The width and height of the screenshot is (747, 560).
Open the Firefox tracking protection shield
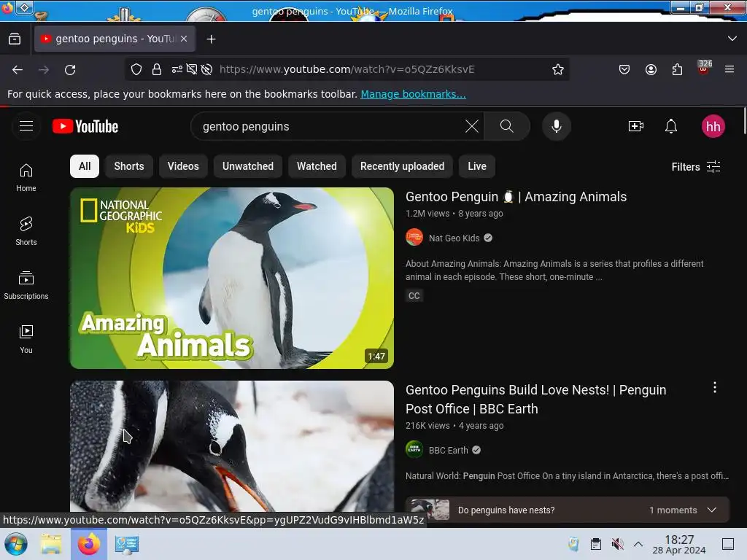pyautogui.click(x=136, y=69)
